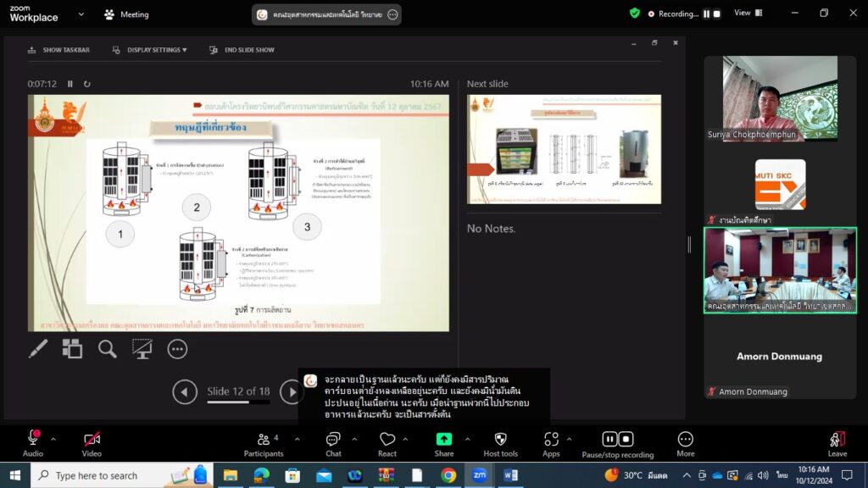868x488 pixels.
Task: Open the slide zoom magnifier tool
Action: pyautogui.click(x=107, y=348)
